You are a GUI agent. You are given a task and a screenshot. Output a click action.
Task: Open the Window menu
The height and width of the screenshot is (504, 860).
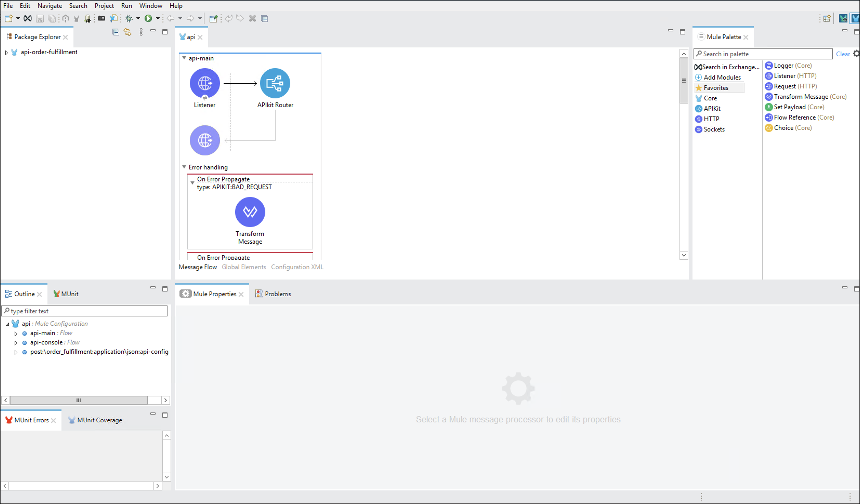click(151, 5)
